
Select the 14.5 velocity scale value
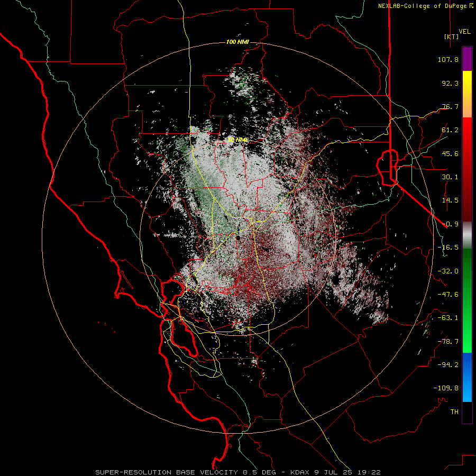[x=450, y=200]
